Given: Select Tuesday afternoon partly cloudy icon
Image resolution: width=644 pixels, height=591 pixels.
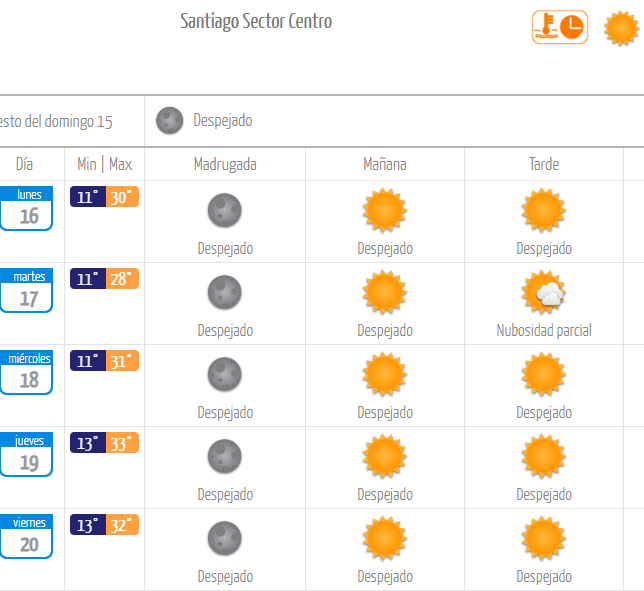Looking at the screenshot, I should [543, 292].
